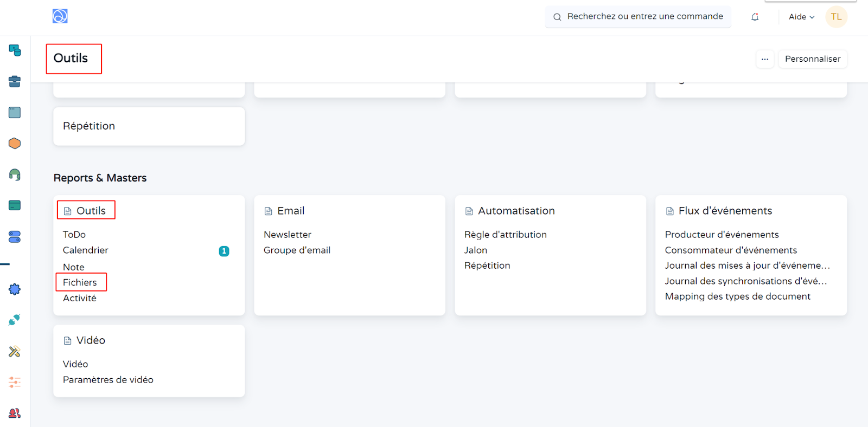Expand the Aide dropdown menu
The width and height of the screenshot is (868, 427).
tap(801, 17)
